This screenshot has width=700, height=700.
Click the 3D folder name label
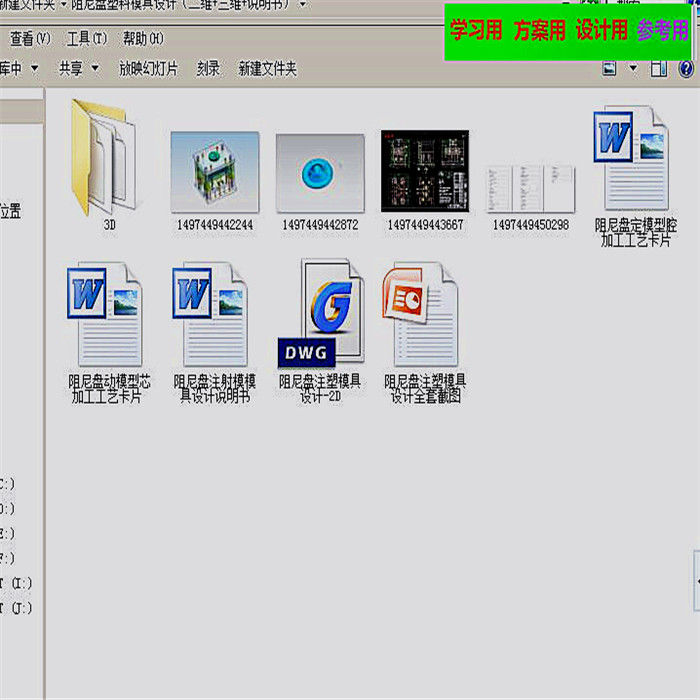click(x=109, y=225)
